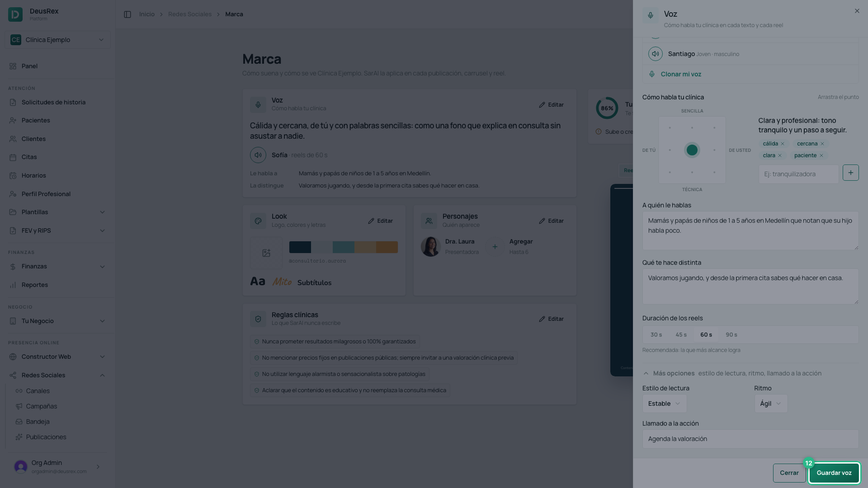Remove the cálida tag

click(783, 144)
